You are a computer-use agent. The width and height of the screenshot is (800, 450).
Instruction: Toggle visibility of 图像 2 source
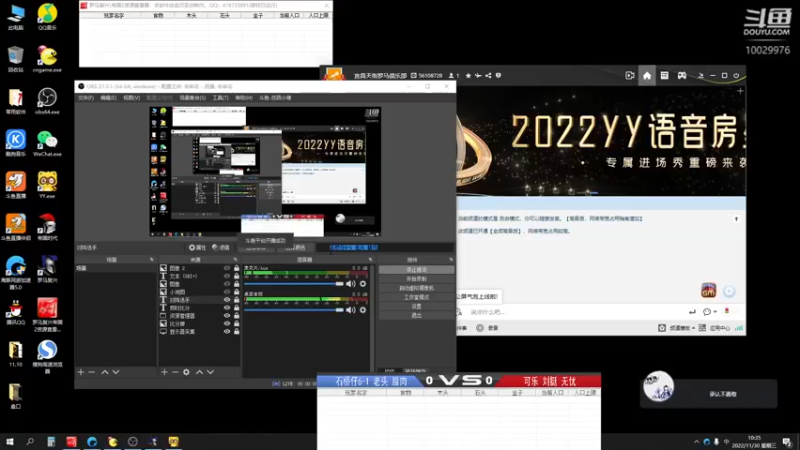[227, 268]
